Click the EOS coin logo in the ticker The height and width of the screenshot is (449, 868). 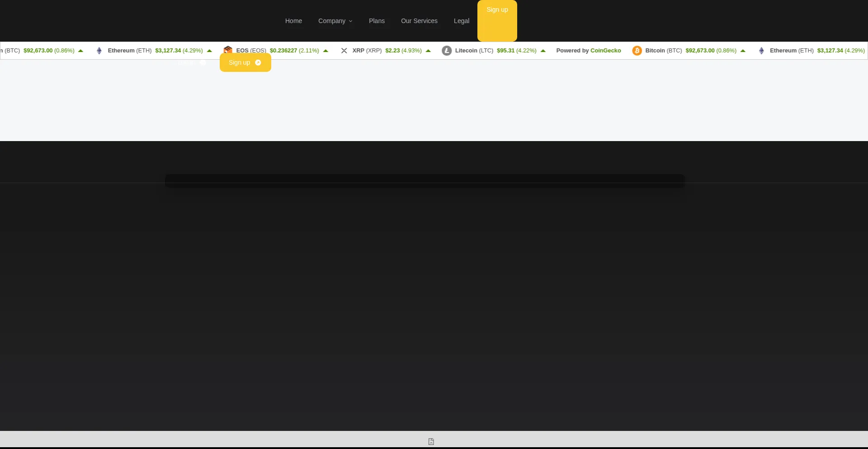tap(228, 49)
